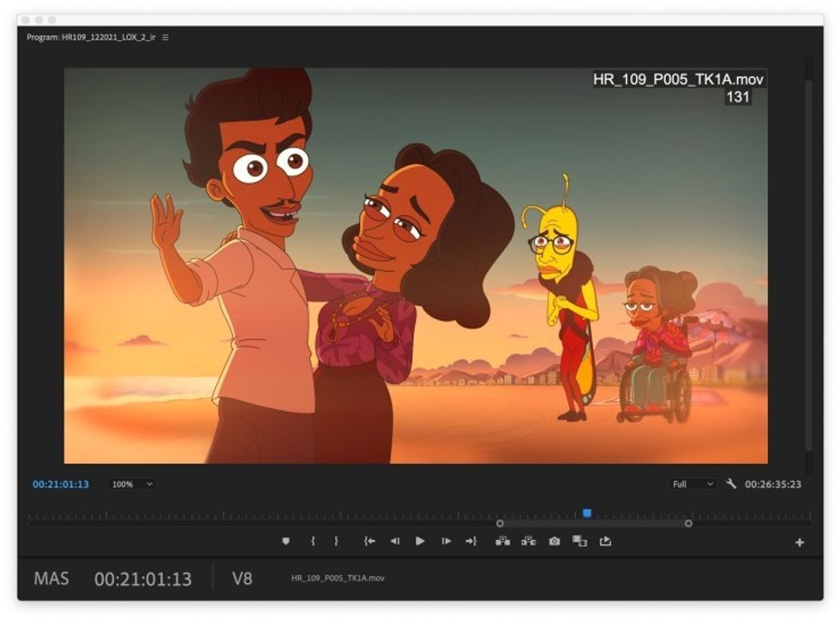Play the program sequence
Image resolution: width=840 pixels, height=620 pixels.
coord(420,541)
